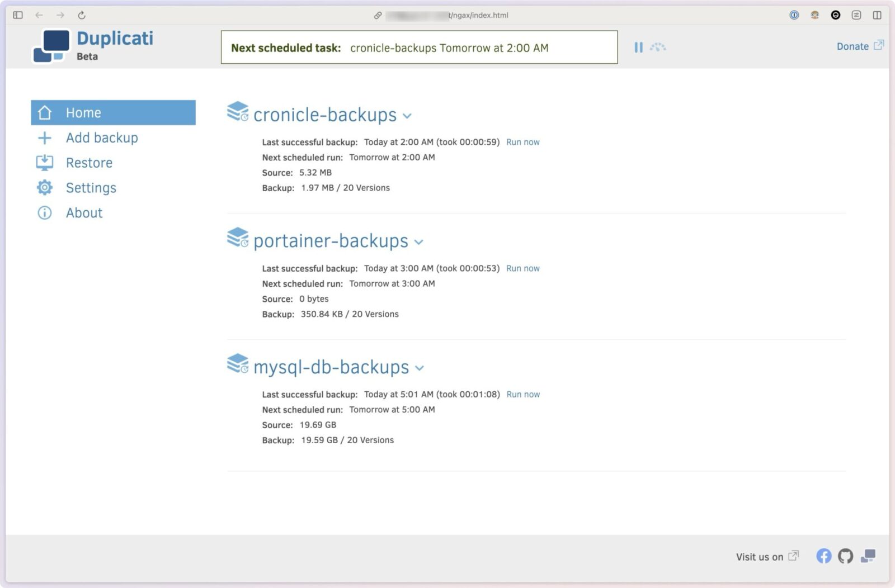Click the portainer-backups stack icon
This screenshot has height=588, width=895.
(238, 238)
